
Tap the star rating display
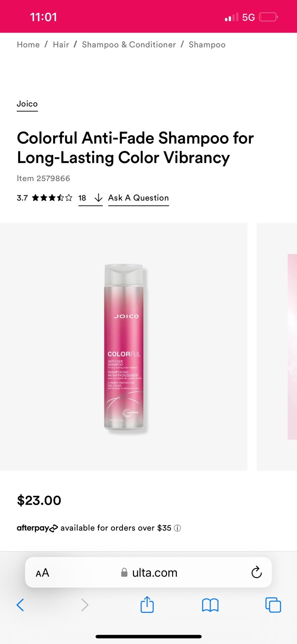click(x=52, y=198)
